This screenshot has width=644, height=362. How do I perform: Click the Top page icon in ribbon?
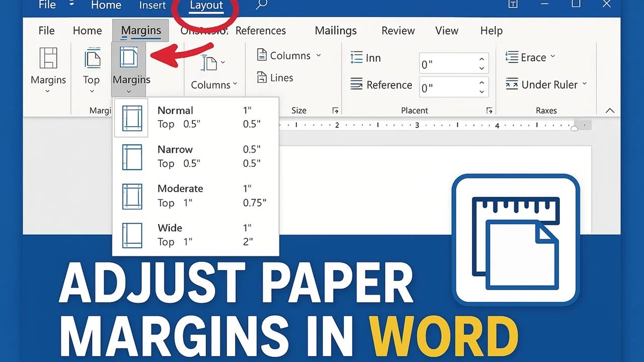click(x=92, y=58)
